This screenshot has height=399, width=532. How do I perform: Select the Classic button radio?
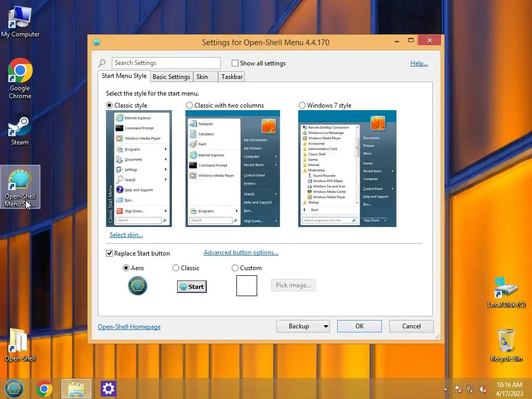click(176, 268)
